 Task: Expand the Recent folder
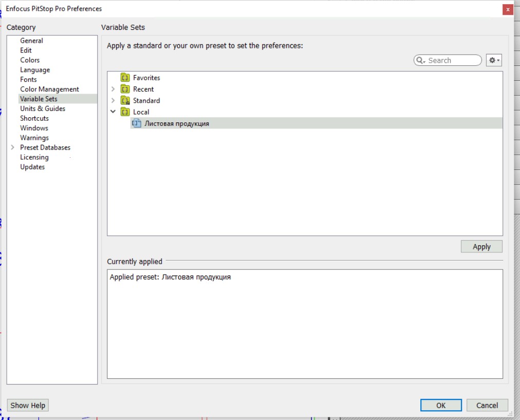pyautogui.click(x=113, y=89)
